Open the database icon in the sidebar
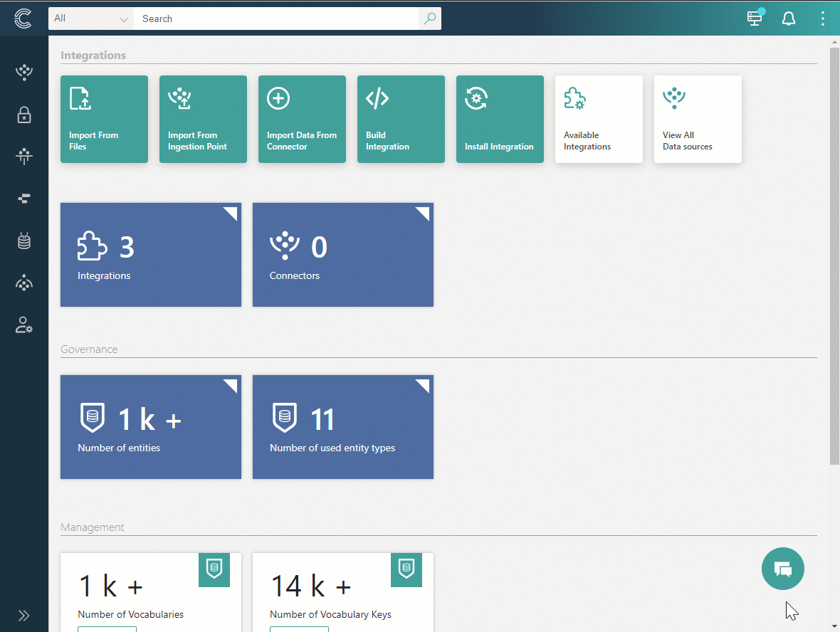Viewport: 840px width, 632px height. [24, 241]
